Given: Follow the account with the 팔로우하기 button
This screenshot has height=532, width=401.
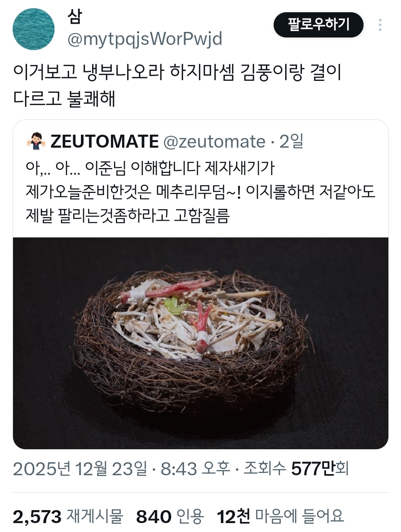Looking at the screenshot, I should point(319,25).
